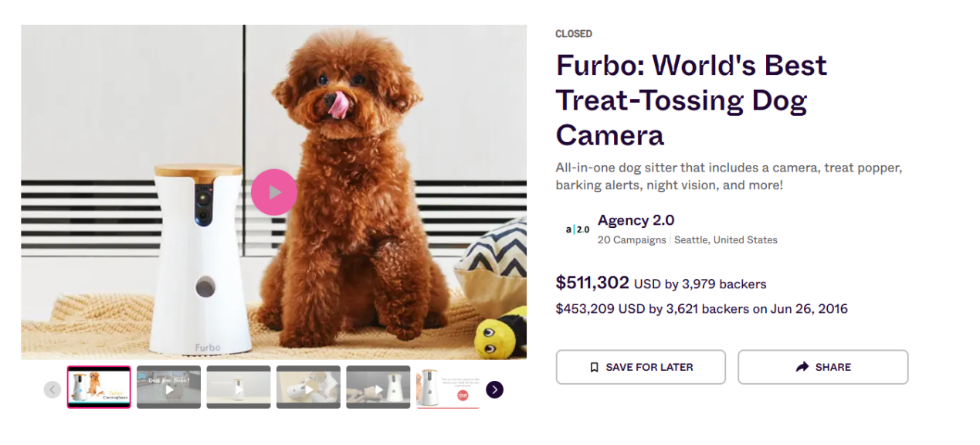Click the $511,302 USD funding amount
980x445 pixels.
click(x=592, y=283)
